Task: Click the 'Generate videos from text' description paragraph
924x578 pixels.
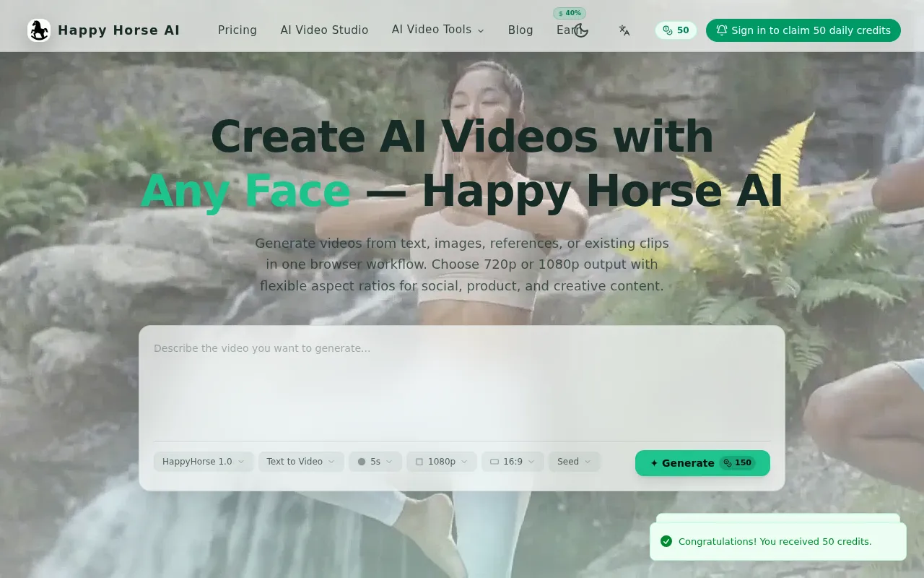Action: click(462, 264)
